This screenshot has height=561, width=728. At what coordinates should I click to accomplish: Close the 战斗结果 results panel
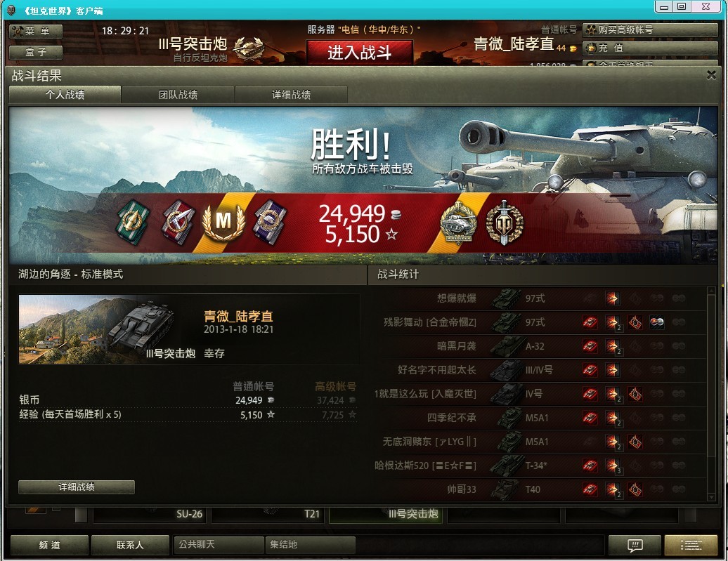(x=711, y=75)
